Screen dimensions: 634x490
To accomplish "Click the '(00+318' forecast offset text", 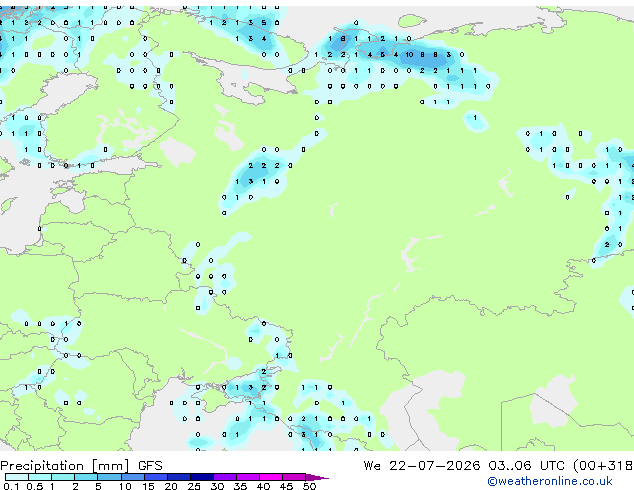I will pyautogui.click(x=603, y=466).
